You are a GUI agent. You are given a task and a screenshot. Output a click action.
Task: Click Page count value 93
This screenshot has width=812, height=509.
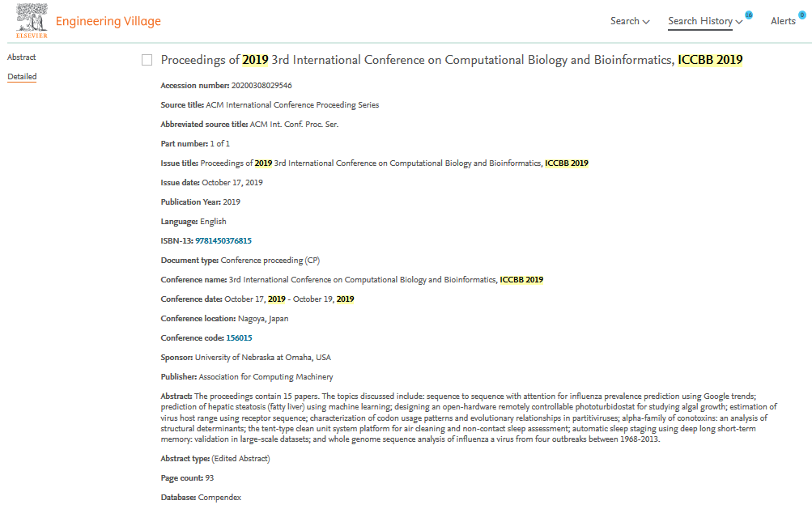coord(210,478)
